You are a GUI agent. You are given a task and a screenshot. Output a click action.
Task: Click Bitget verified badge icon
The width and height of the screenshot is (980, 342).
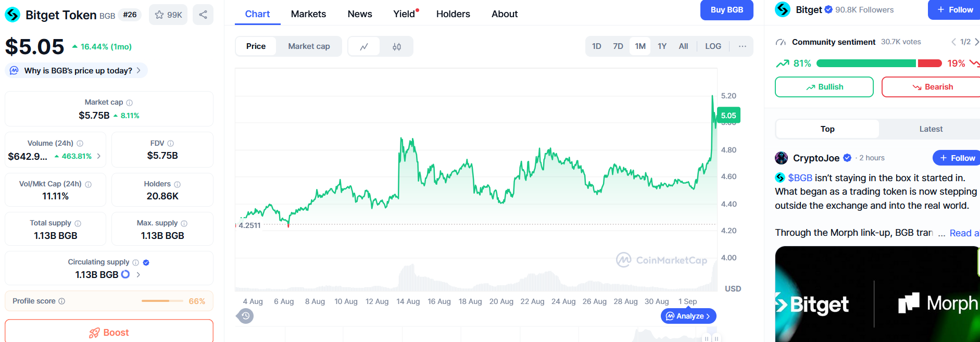828,9
